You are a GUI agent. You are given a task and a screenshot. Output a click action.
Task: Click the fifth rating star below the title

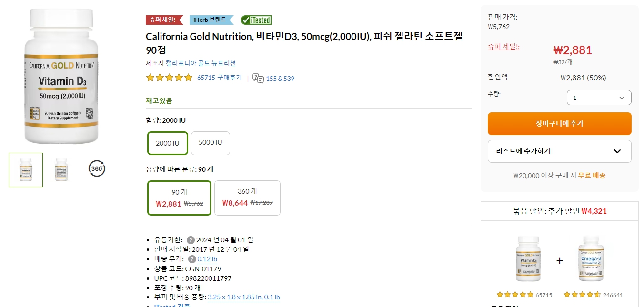[x=189, y=77]
